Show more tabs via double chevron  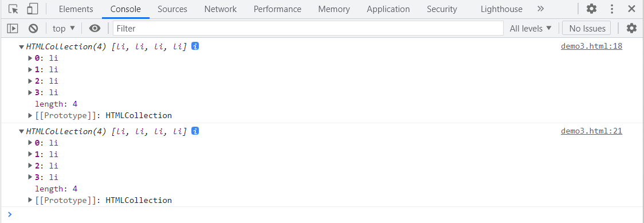click(540, 9)
